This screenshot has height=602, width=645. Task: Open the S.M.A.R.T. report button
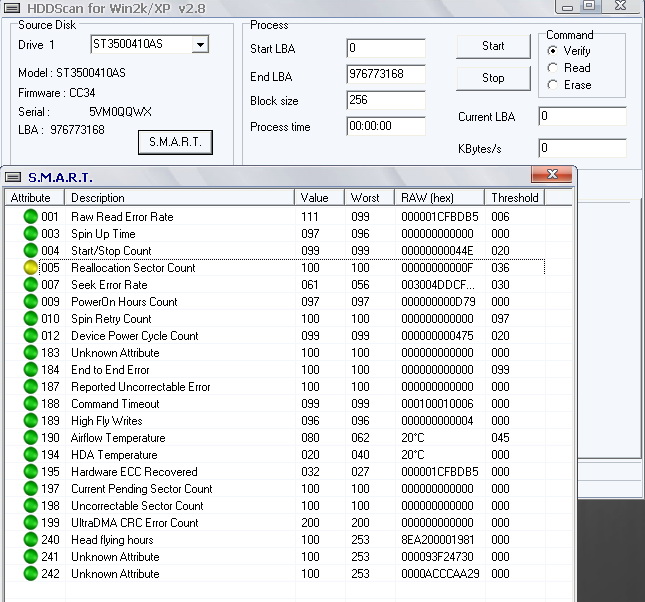coord(175,142)
